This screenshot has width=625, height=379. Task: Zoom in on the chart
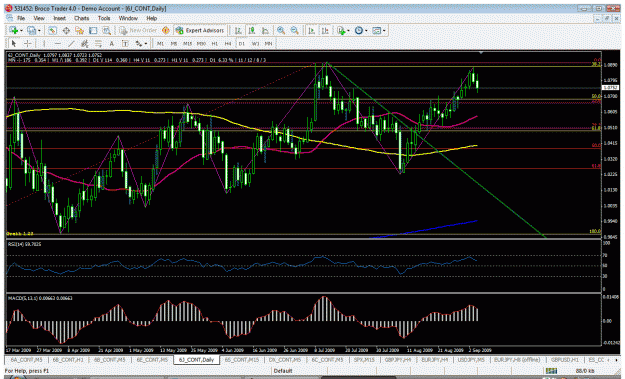pos(281,31)
